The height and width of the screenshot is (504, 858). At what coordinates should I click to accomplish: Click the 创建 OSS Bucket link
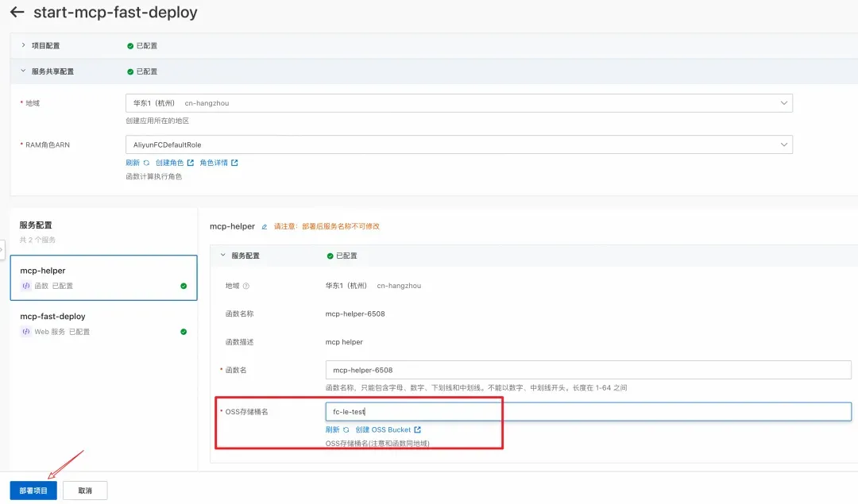[x=383, y=429]
